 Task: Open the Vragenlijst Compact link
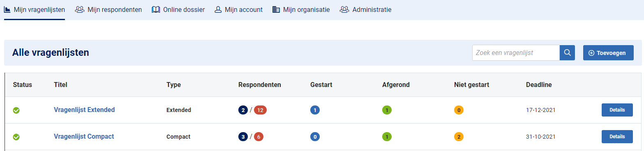[x=84, y=137]
